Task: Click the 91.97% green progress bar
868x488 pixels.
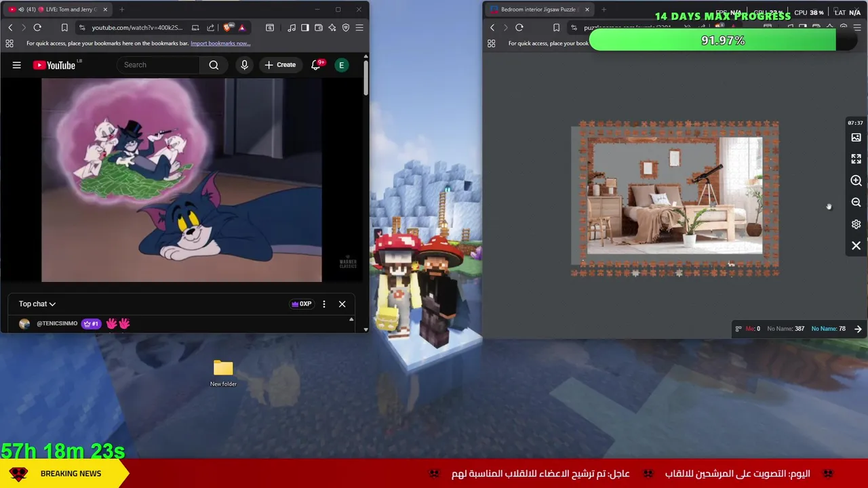Action: pos(722,41)
